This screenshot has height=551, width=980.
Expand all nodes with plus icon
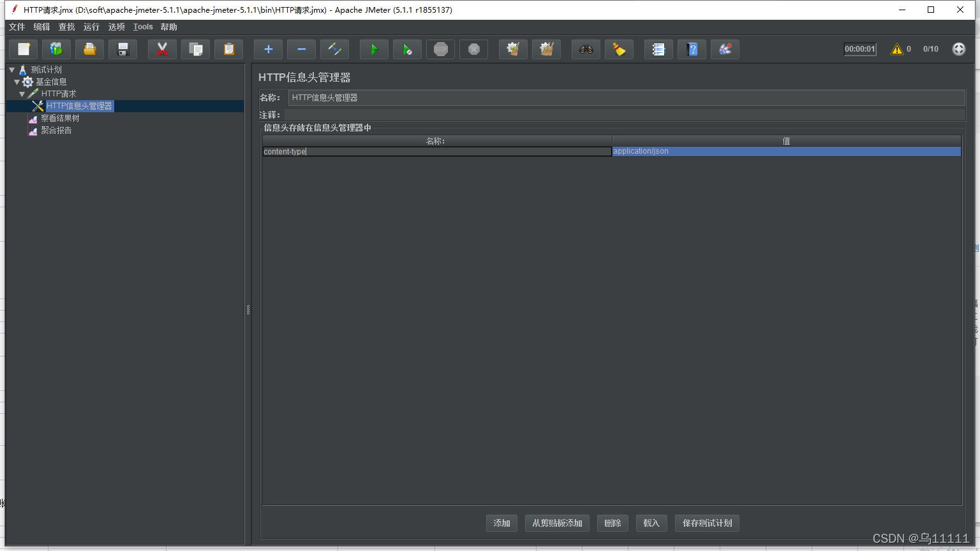(268, 49)
